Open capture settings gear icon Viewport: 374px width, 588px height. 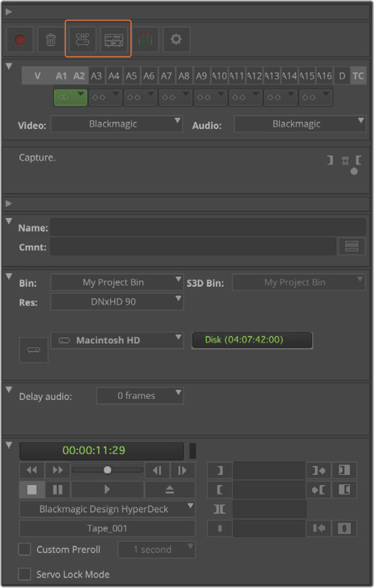click(x=176, y=40)
